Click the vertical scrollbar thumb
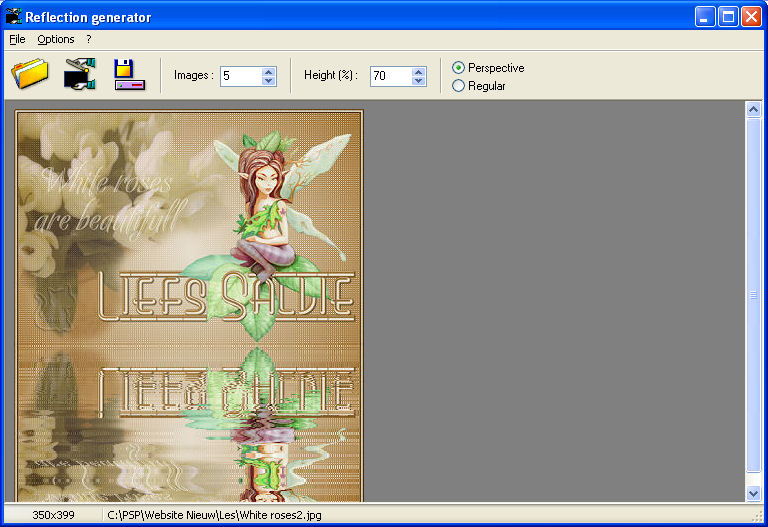This screenshot has width=768, height=527. point(753,295)
